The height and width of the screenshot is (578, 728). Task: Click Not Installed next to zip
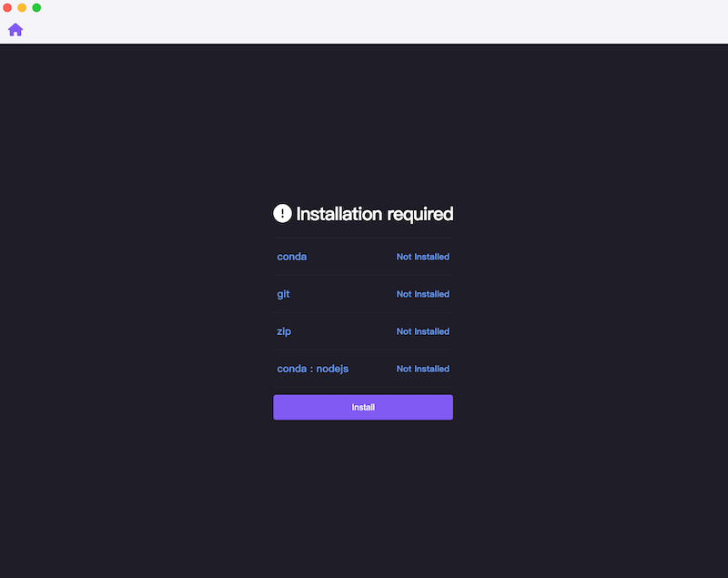coord(423,331)
